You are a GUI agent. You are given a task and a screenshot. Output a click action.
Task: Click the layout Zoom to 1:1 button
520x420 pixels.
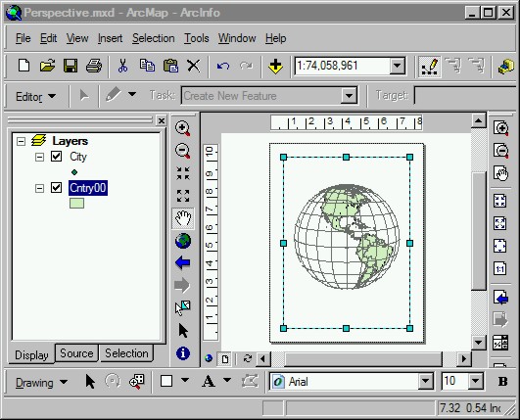500,268
